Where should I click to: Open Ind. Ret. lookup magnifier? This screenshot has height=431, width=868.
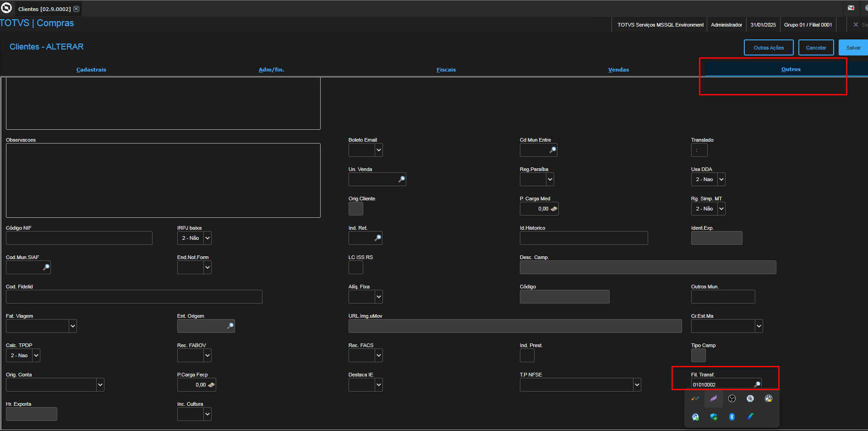(x=378, y=238)
